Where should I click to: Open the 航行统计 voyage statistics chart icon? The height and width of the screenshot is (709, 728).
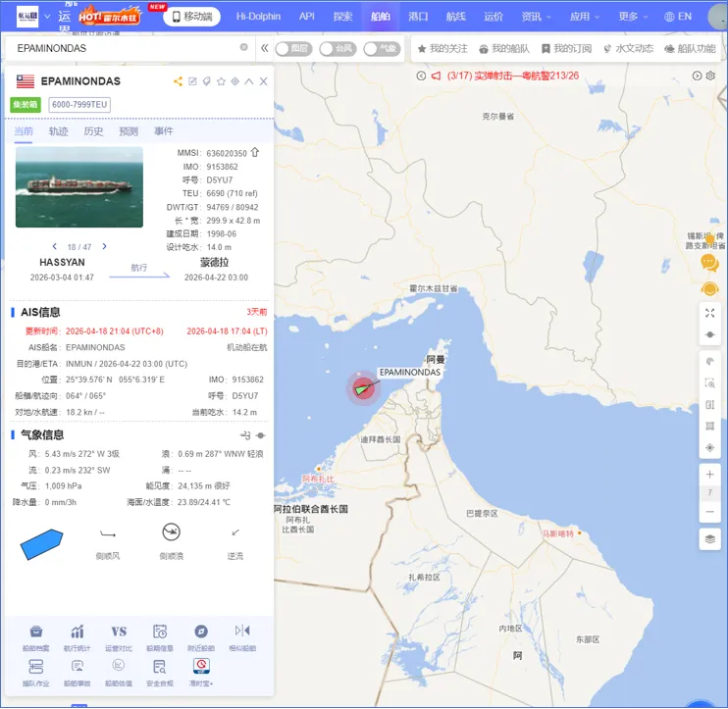(77, 634)
